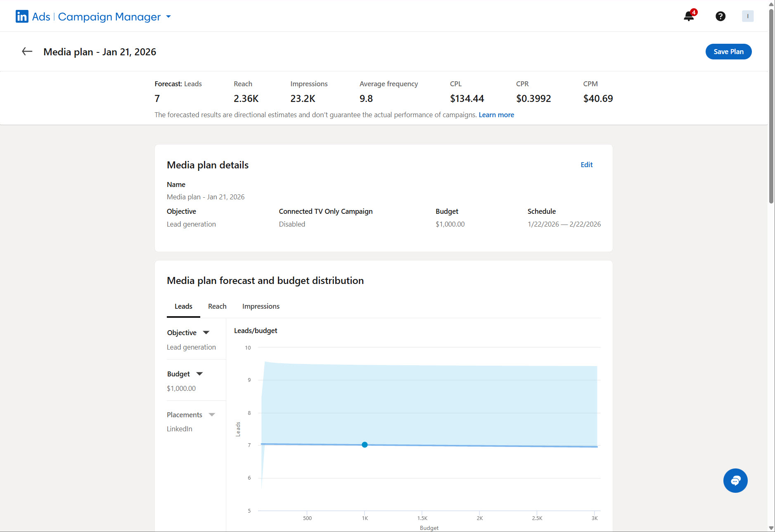Image resolution: width=775 pixels, height=532 pixels.
Task: Open the help question mark icon
Action: pos(720,17)
